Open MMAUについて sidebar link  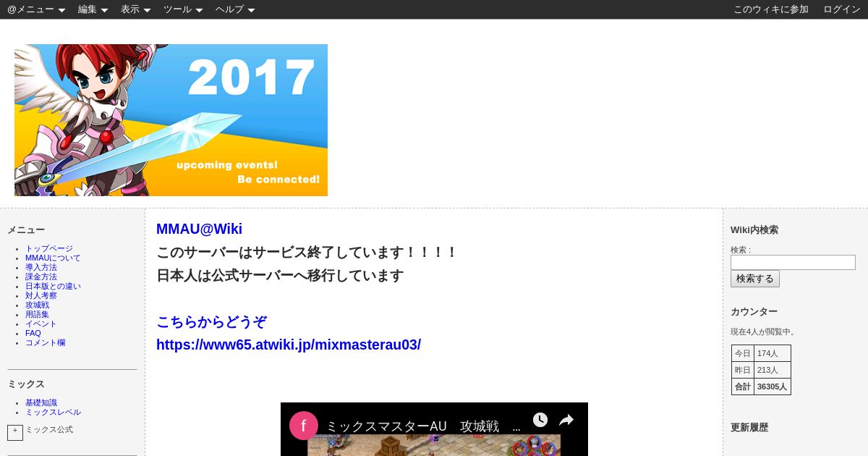click(x=53, y=258)
